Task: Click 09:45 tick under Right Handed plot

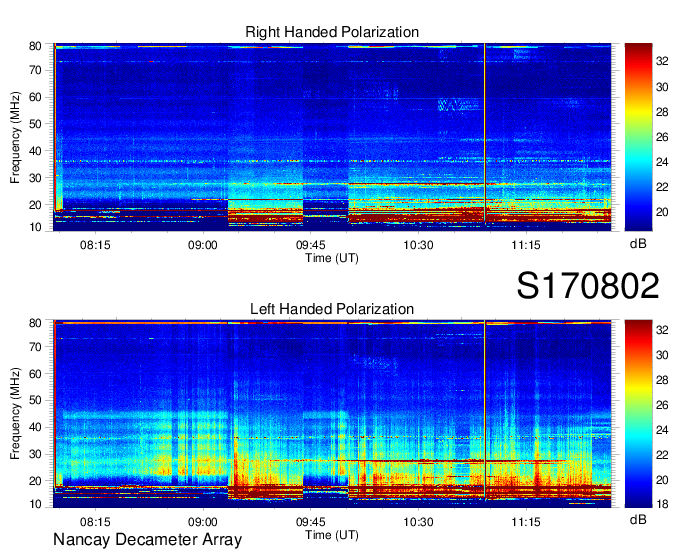Action: 311,245
